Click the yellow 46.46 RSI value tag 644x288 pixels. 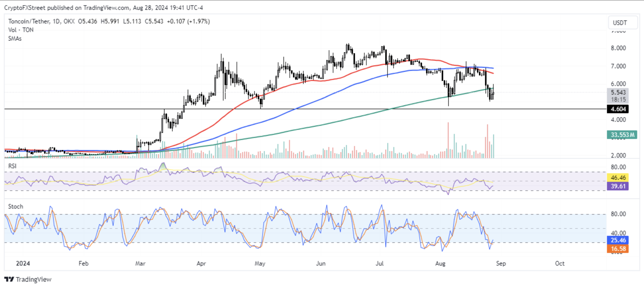pos(618,178)
